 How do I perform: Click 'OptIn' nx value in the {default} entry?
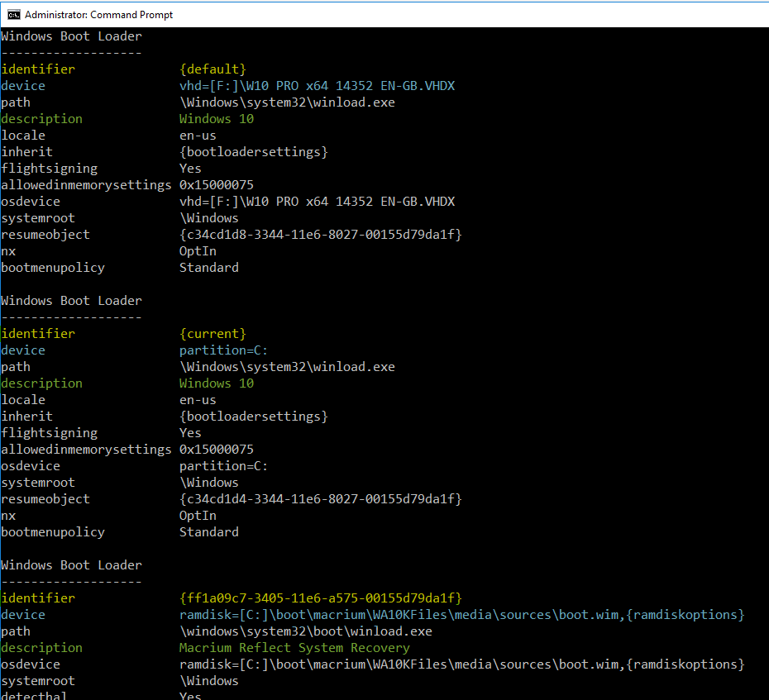click(x=198, y=251)
